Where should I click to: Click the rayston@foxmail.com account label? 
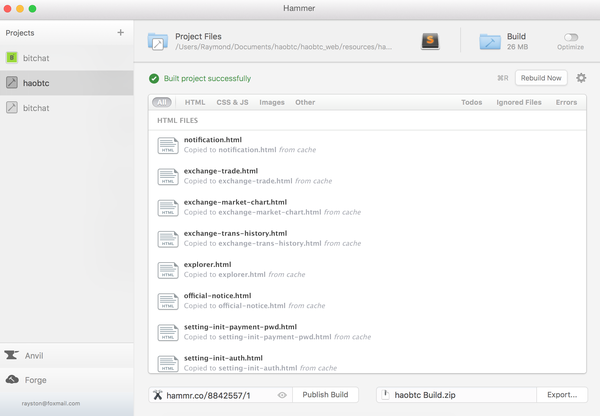click(x=51, y=403)
